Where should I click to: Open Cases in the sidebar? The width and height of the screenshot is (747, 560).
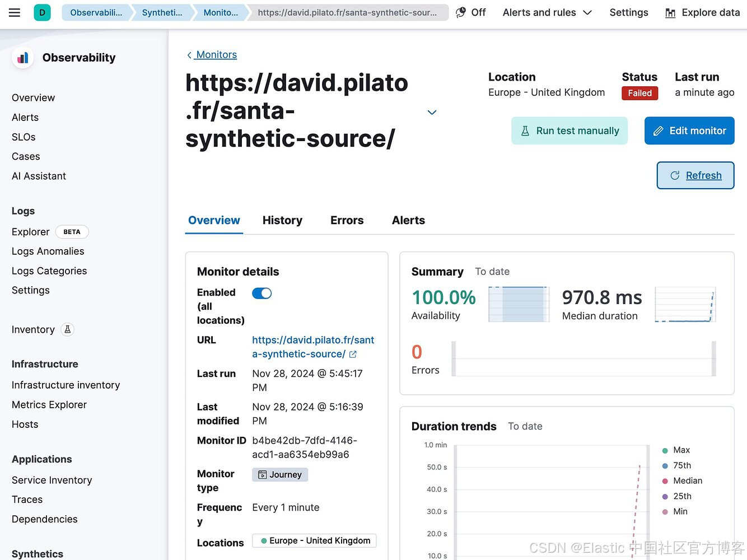(x=26, y=157)
